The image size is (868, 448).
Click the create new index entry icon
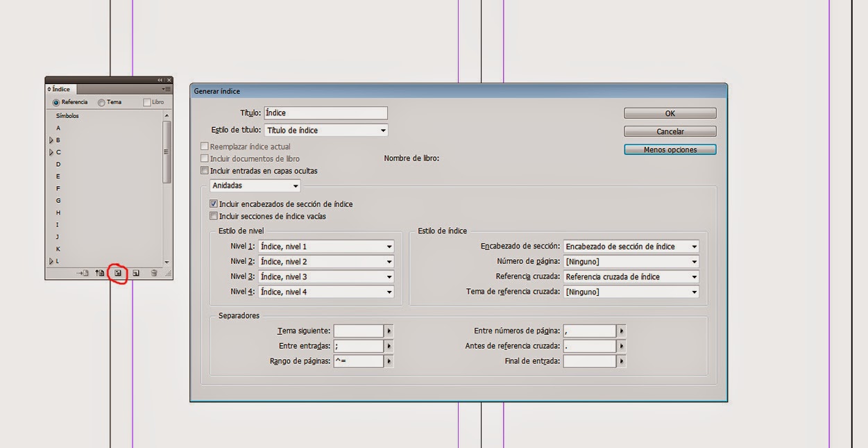coord(136,273)
